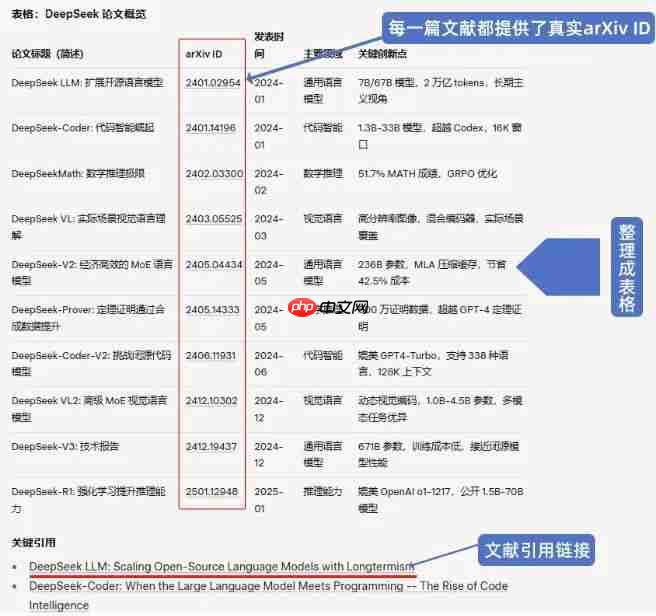Click the 2024-01 date in the DeepSeek LLM row
The width and height of the screenshot is (656, 616).
(x=269, y=91)
